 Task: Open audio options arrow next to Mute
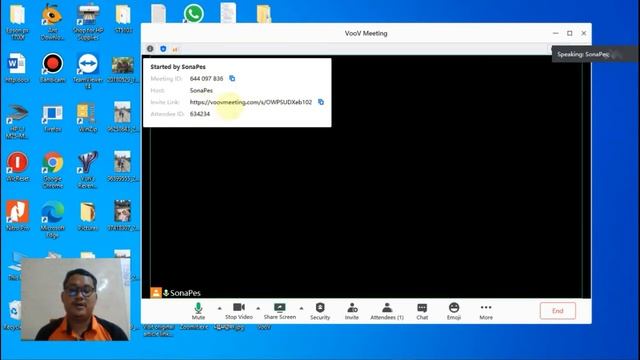[x=220, y=308]
